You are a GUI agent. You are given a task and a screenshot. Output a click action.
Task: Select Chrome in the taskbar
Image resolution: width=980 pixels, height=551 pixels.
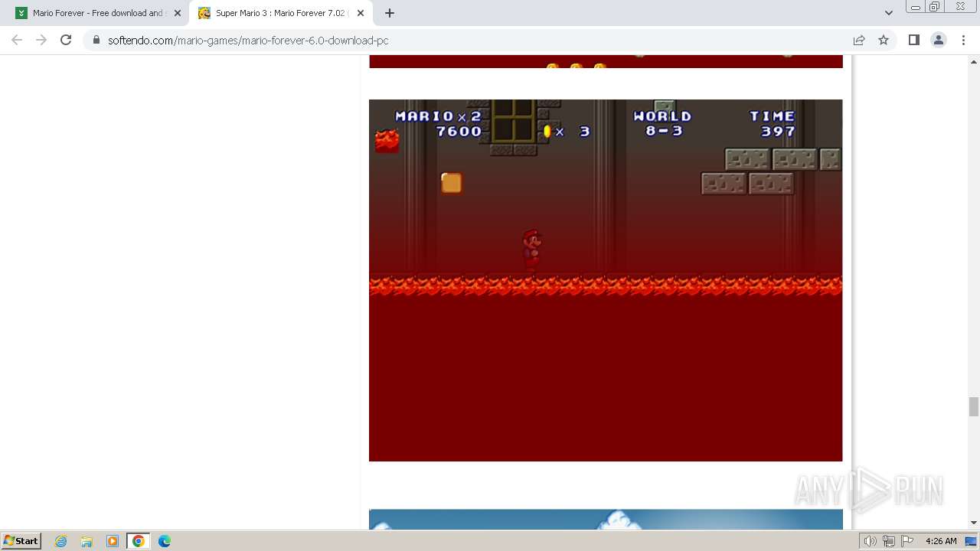(139, 541)
